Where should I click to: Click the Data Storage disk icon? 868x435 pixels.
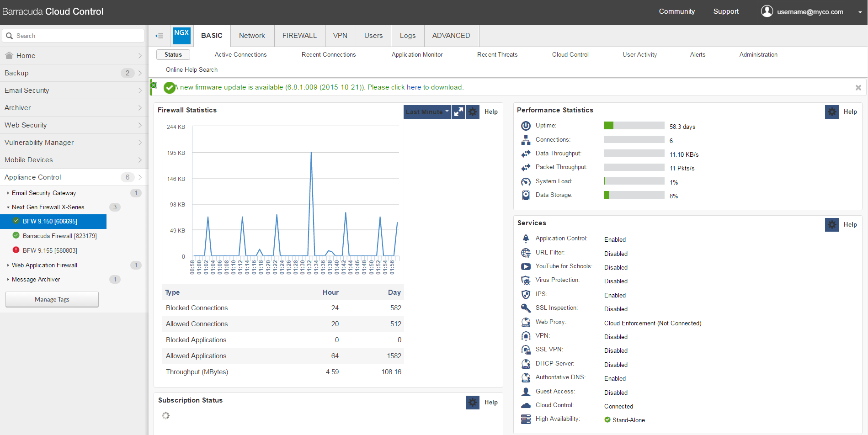click(x=526, y=195)
